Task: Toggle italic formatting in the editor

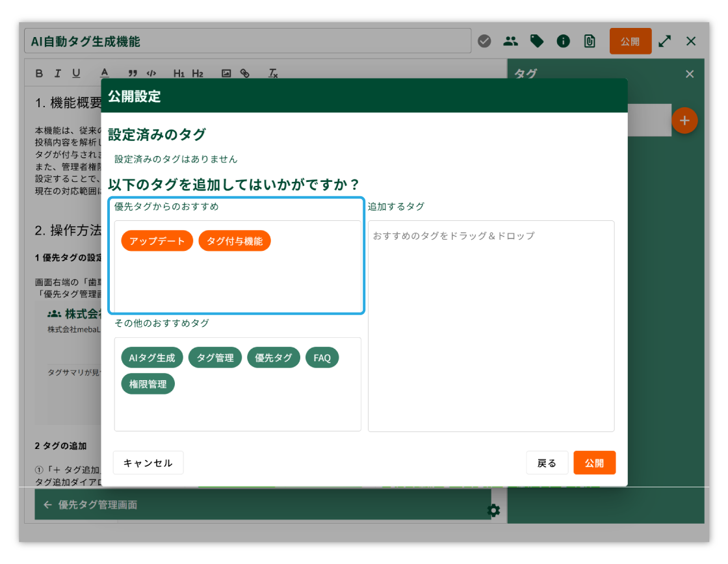Action: click(x=57, y=73)
